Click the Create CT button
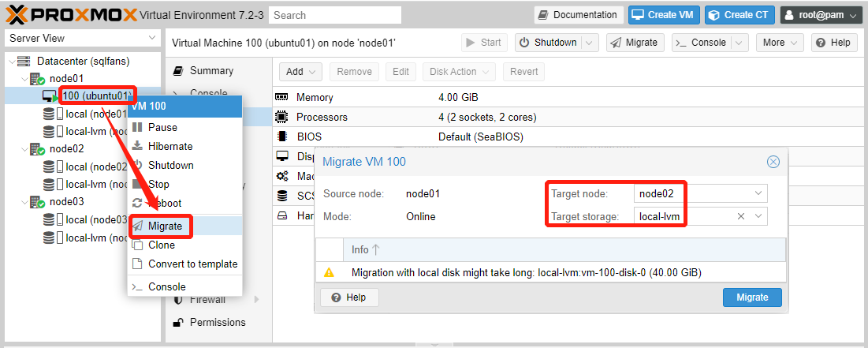 (739, 15)
